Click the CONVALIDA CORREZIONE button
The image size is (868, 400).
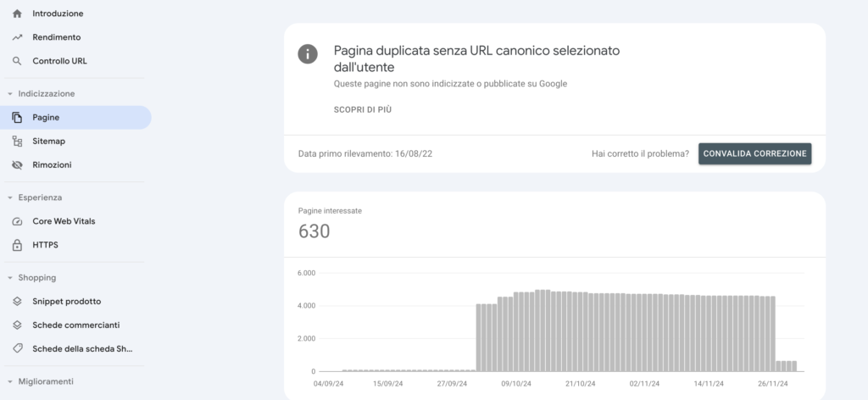tap(754, 153)
